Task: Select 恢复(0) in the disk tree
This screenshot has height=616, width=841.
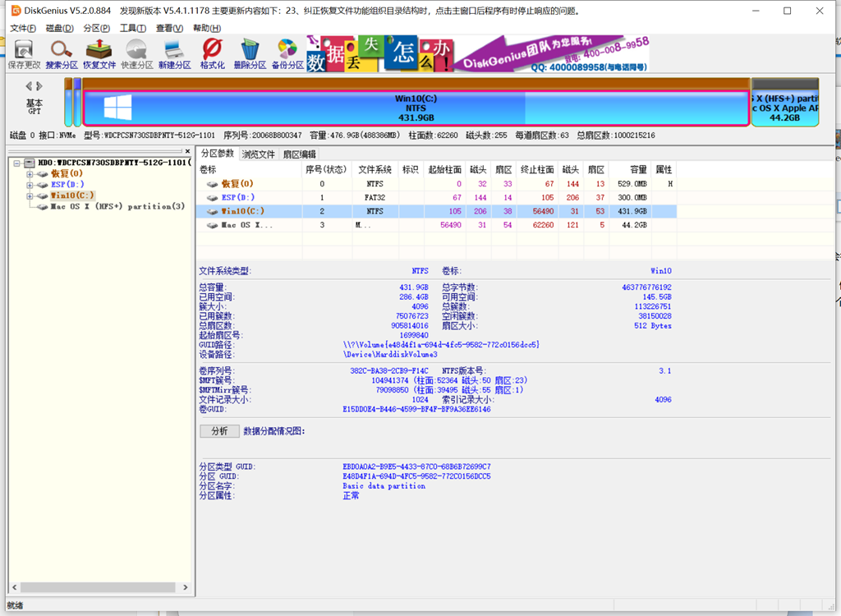Action: [67, 174]
